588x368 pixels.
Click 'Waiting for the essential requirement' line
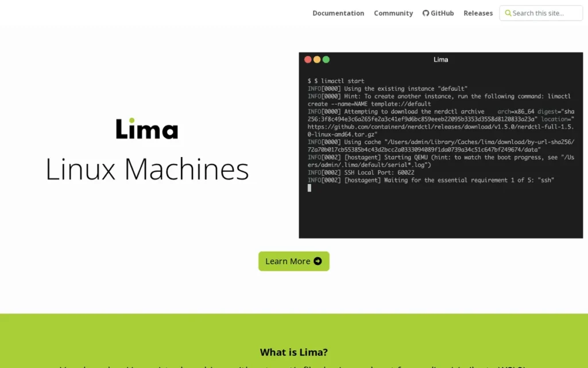[431, 180]
